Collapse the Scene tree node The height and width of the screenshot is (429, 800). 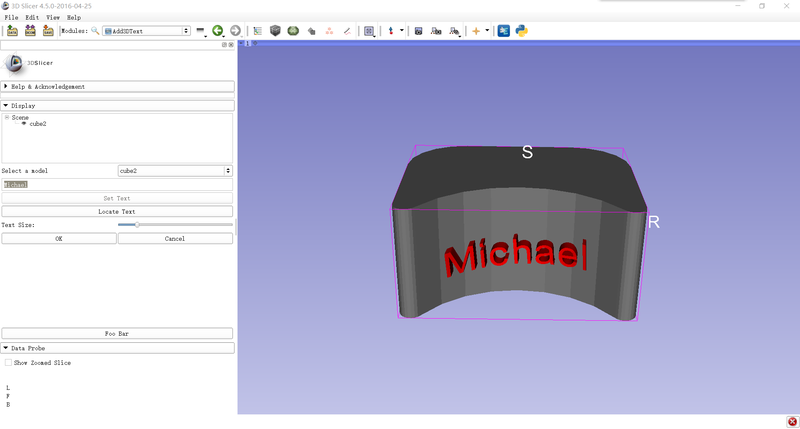click(6, 117)
